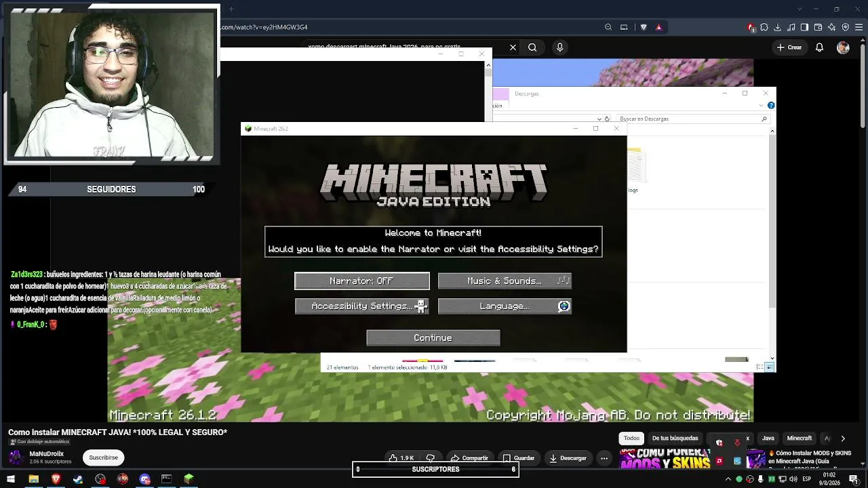This screenshot has height=488, width=868.
Task: Show hidden system tray icons
Action: coord(728,479)
